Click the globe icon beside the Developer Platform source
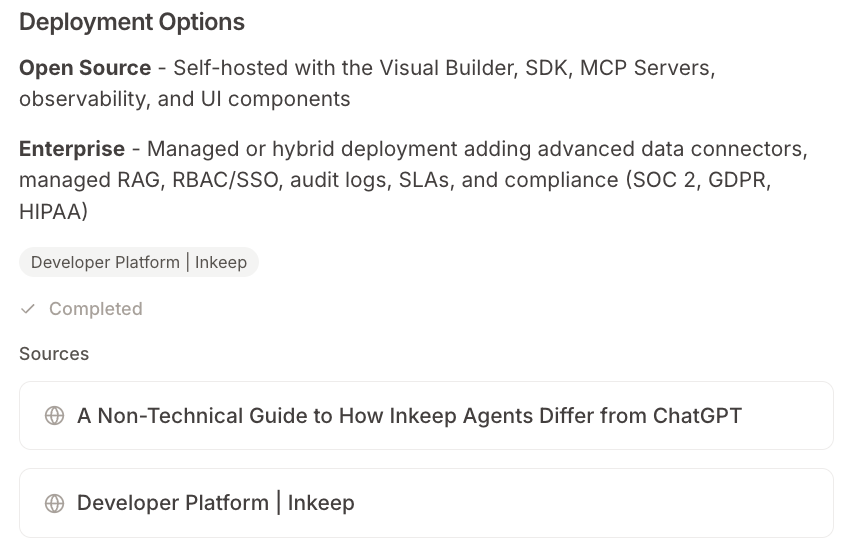Image resolution: width=856 pixels, height=546 pixels. 54,503
